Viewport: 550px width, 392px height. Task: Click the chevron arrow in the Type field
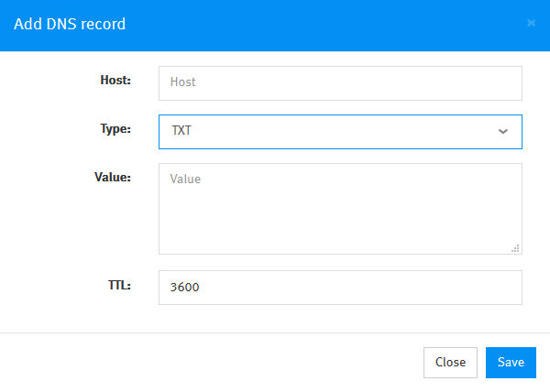502,131
